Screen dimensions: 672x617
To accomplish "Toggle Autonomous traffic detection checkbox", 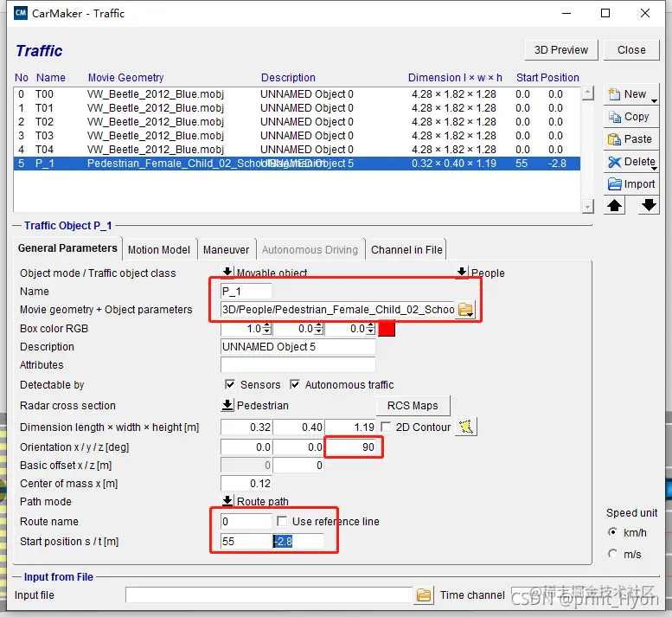I will 295,384.
